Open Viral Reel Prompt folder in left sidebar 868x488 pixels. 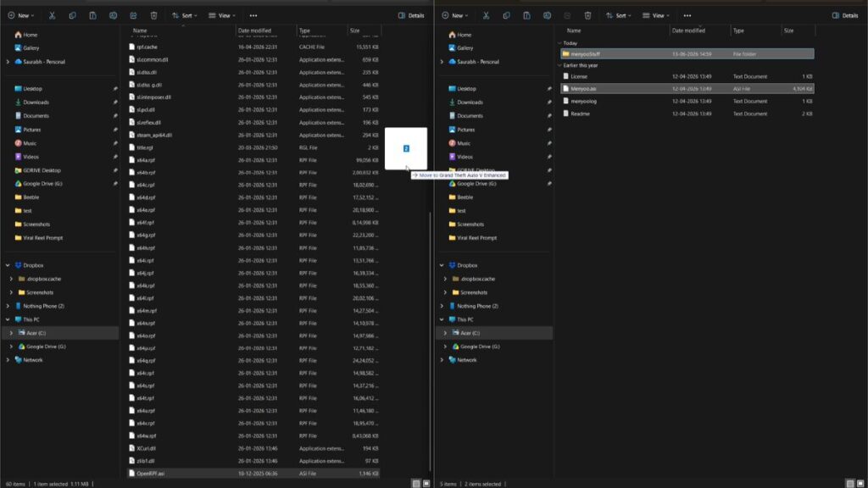(x=38, y=238)
